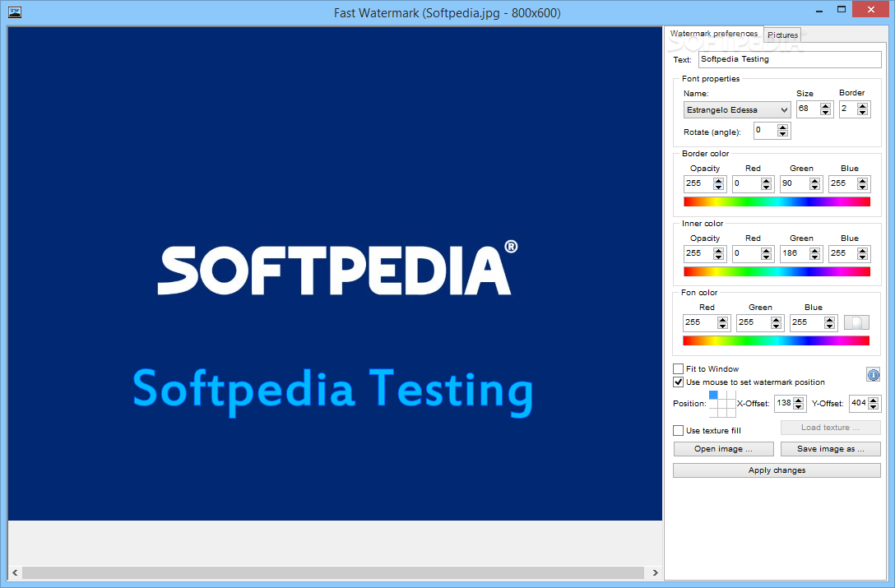895x588 pixels.
Task: Increase Border color Opacity value
Action: coord(719,180)
